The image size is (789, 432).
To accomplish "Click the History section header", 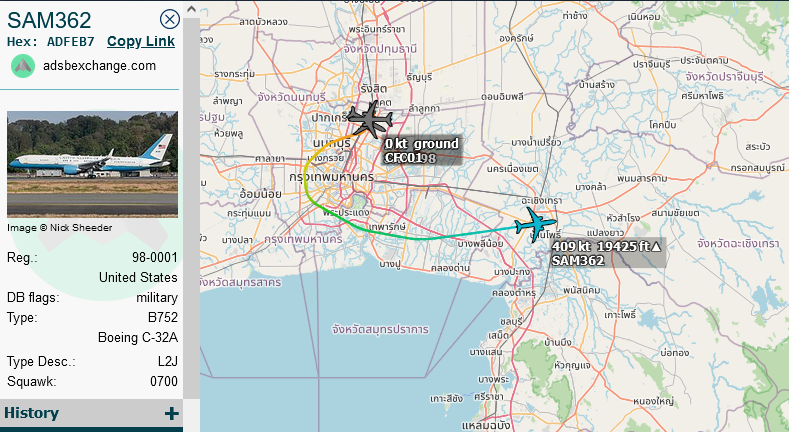I will tap(91, 413).
